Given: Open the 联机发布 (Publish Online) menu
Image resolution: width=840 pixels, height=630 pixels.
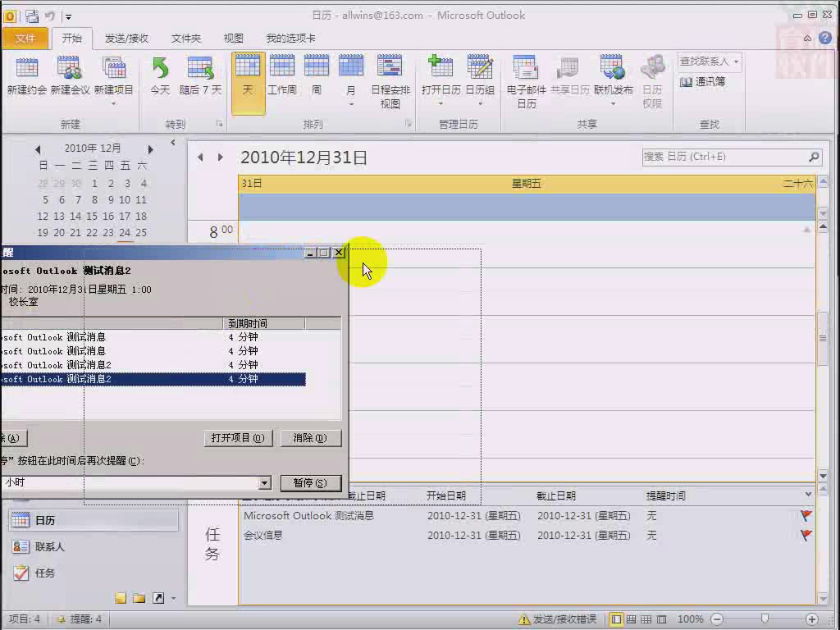Looking at the screenshot, I should [613, 80].
